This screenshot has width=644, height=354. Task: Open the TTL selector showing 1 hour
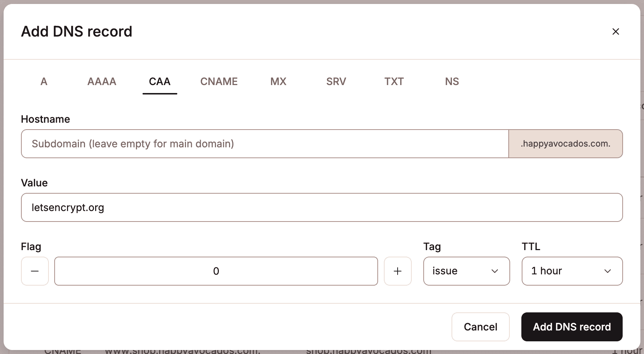(x=572, y=271)
